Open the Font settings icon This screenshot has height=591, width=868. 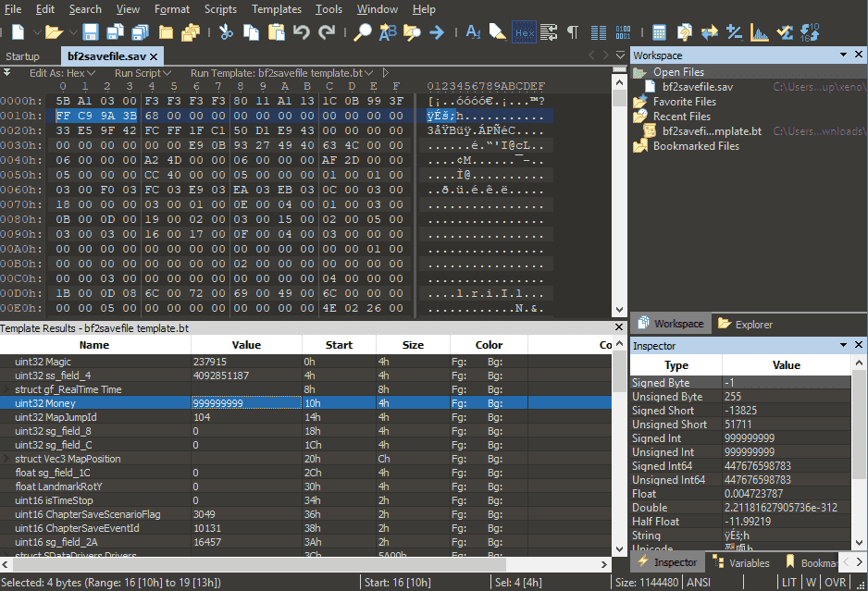point(473,32)
